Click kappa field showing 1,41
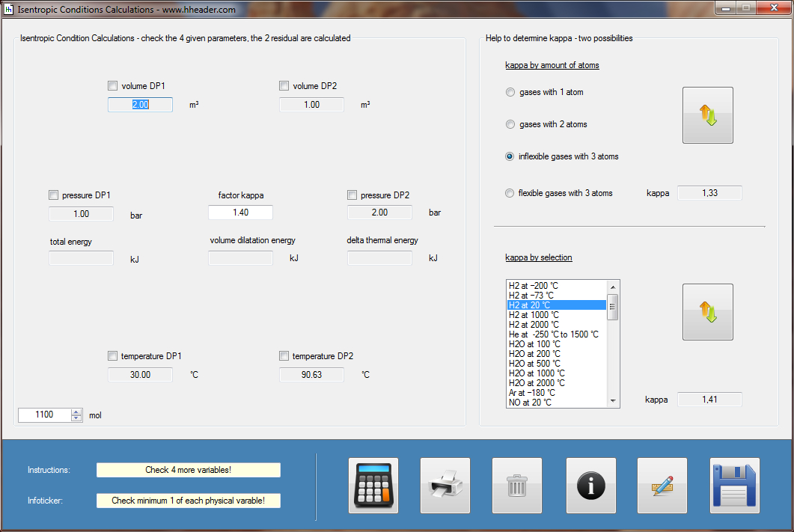The width and height of the screenshot is (794, 532). [709, 400]
